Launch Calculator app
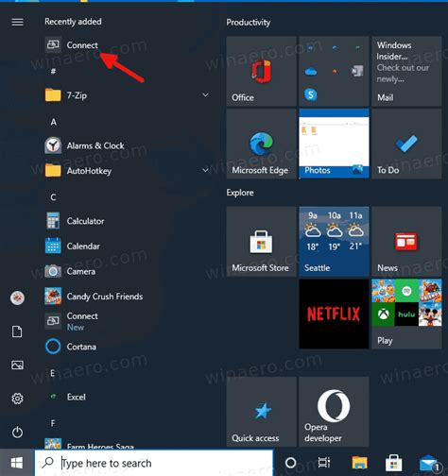448x476 pixels. point(75,221)
